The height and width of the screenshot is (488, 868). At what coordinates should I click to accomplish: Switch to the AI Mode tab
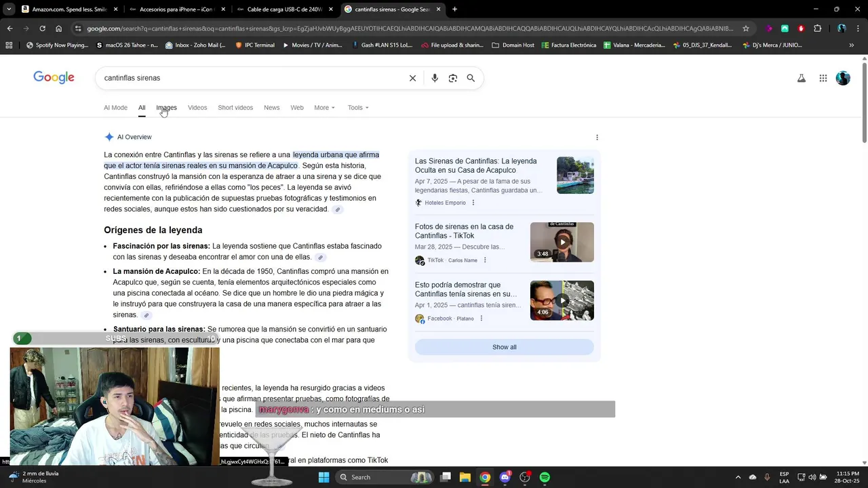pyautogui.click(x=115, y=108)
